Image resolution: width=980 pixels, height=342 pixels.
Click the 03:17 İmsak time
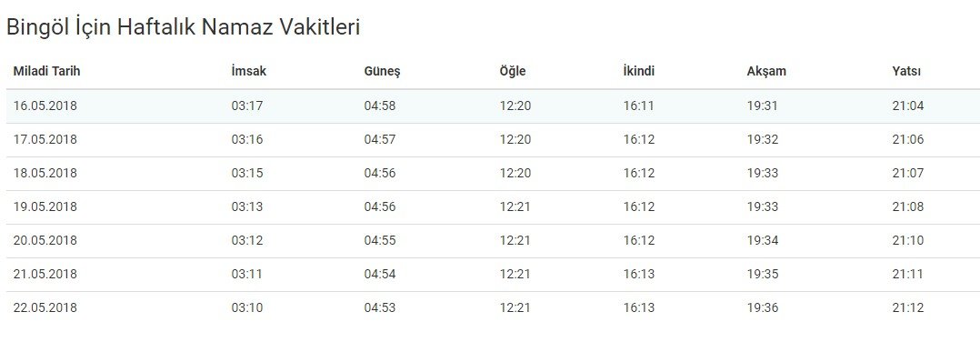[247, 106]
